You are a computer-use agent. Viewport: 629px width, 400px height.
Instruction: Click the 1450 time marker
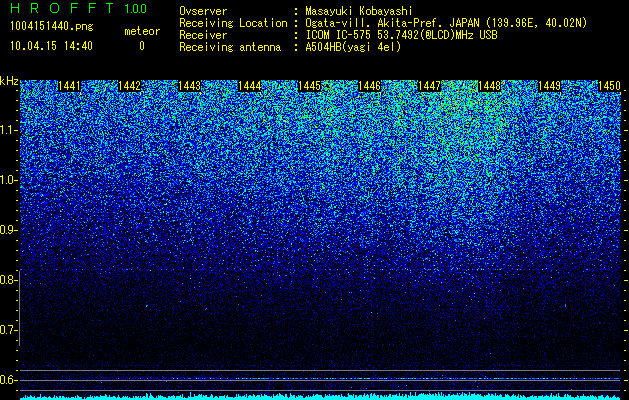point(609,86)
